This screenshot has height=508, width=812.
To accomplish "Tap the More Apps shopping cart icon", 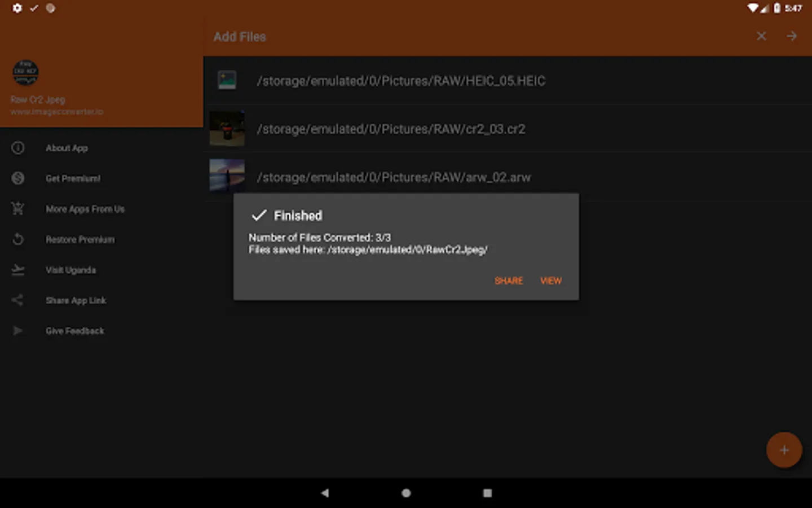I will click(18, 209).
